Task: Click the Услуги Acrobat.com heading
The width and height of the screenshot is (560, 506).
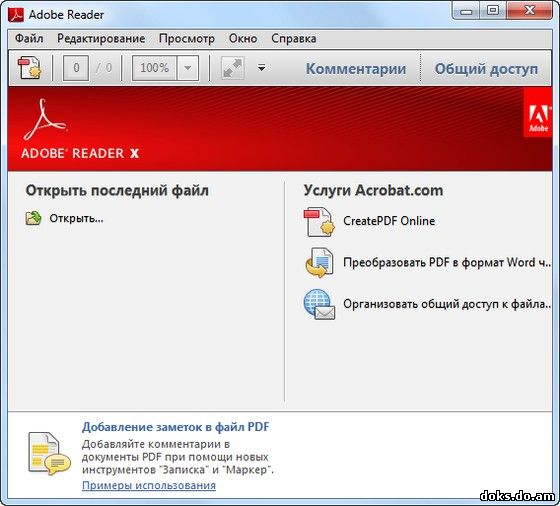Action: coord(373,190)
